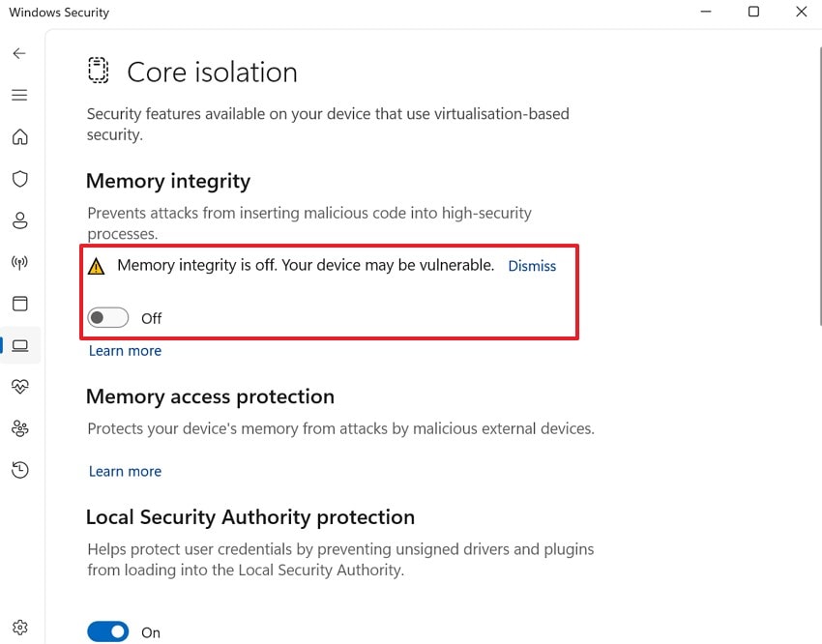
Task: Open Firewall & network protection icon
Action: 20,261
